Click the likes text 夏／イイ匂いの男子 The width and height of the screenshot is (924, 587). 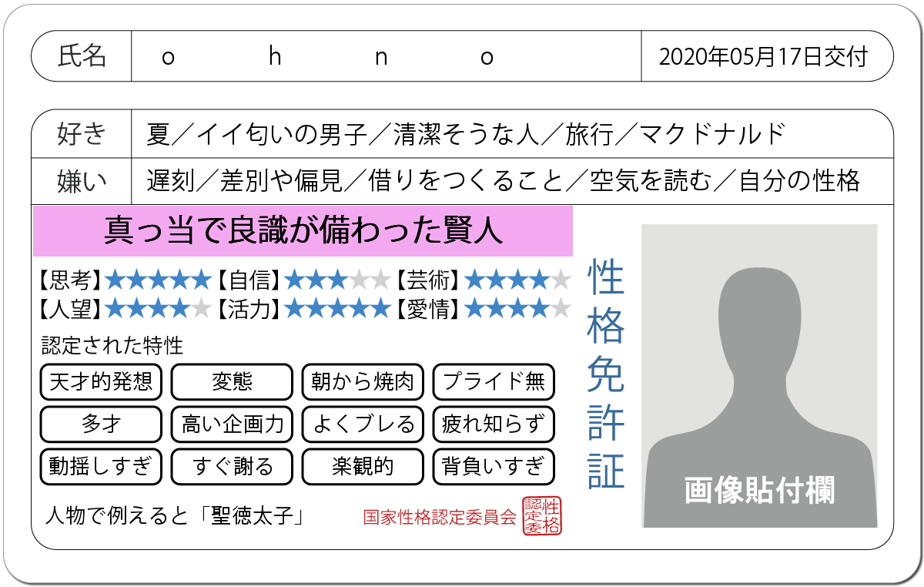[256, 135]
